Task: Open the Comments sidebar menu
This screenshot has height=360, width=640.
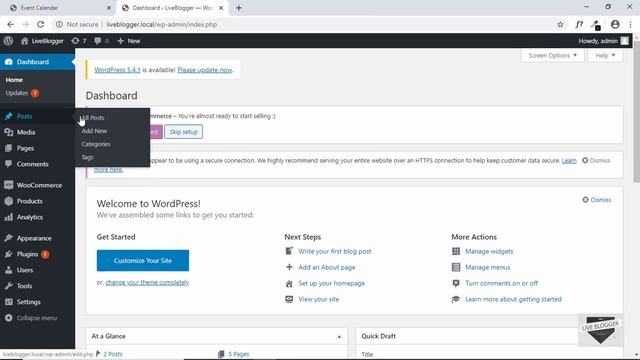Action: coord(37,164)
